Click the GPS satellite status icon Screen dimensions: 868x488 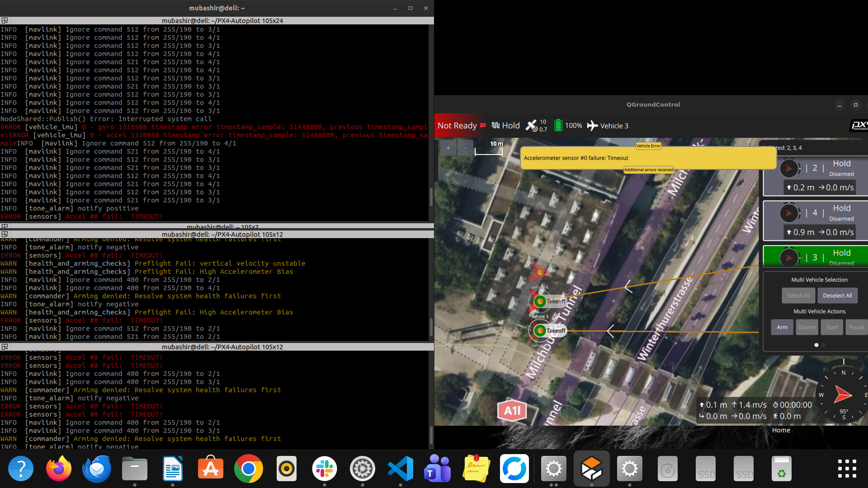tap(532, 126)
